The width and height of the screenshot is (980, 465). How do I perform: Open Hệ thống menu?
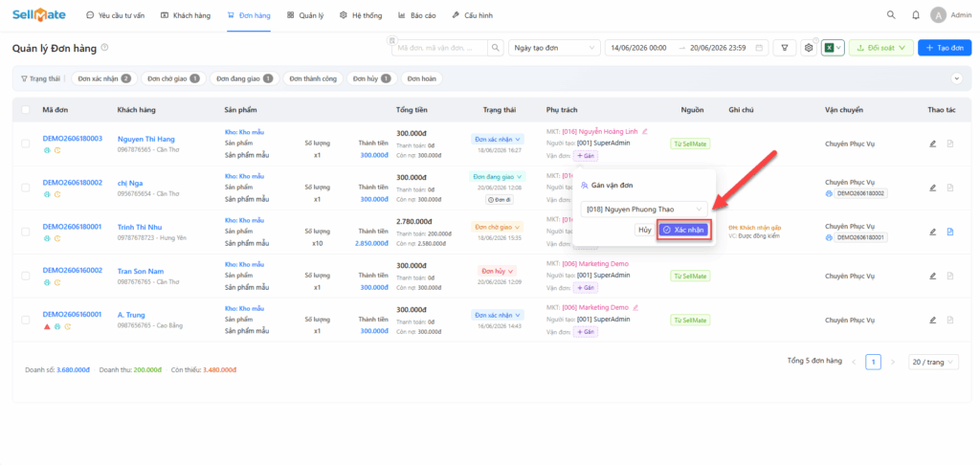click(x=361, y=15)
